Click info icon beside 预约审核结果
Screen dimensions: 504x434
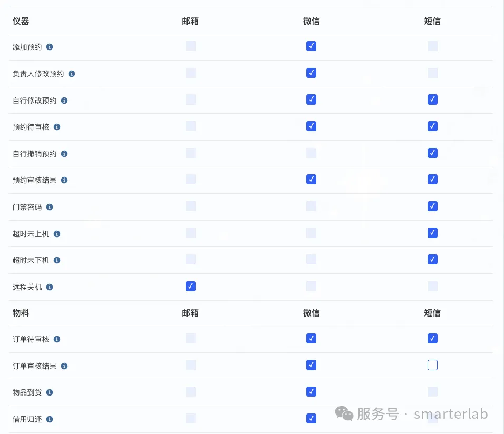64,180
